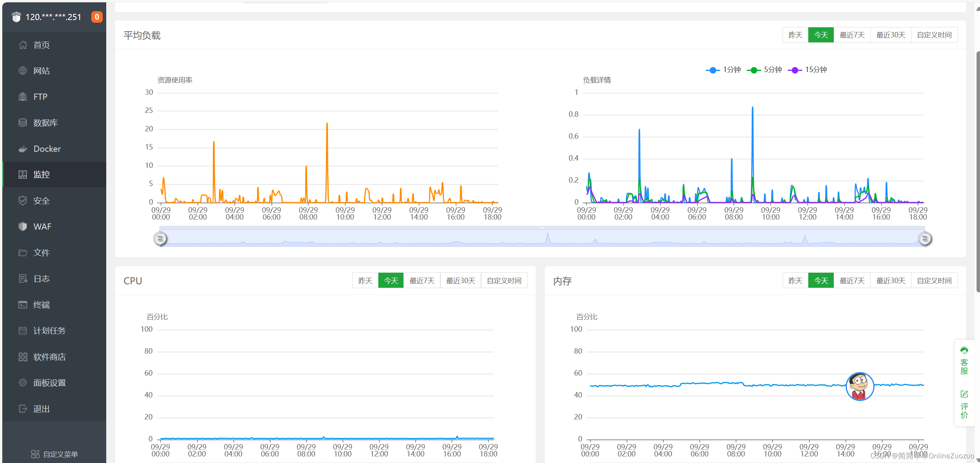Open 自定义时间 for the memory chart

pos(934,280)
